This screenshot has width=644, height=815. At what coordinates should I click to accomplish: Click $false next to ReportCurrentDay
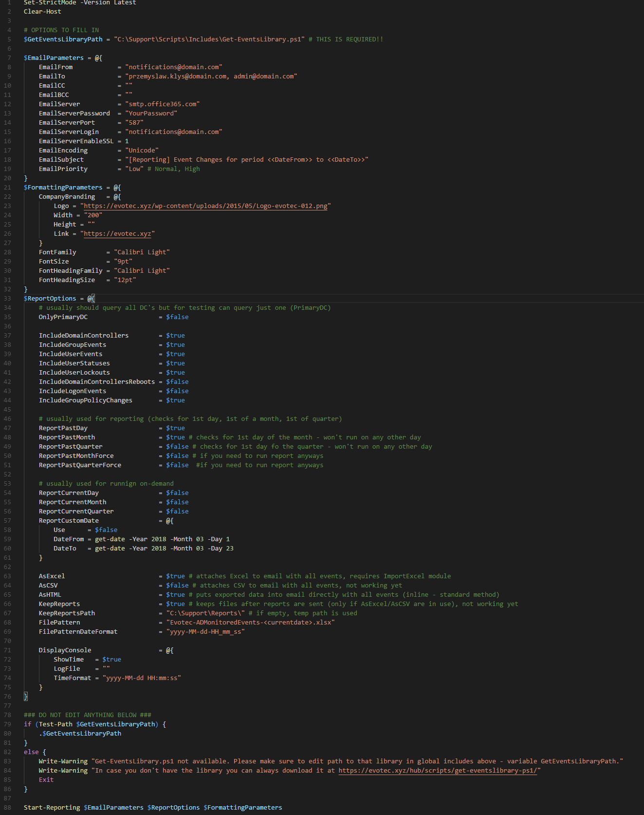tap(177, 493)
